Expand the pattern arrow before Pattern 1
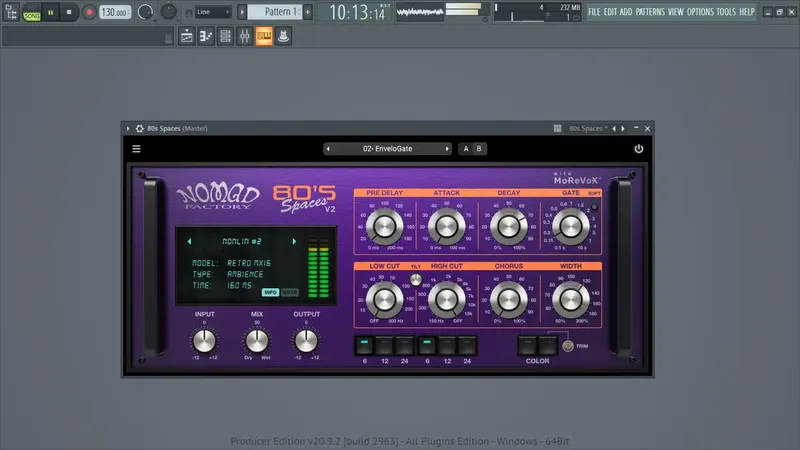The width and height of the screenshot is (800, 450). tap(242, 12)
